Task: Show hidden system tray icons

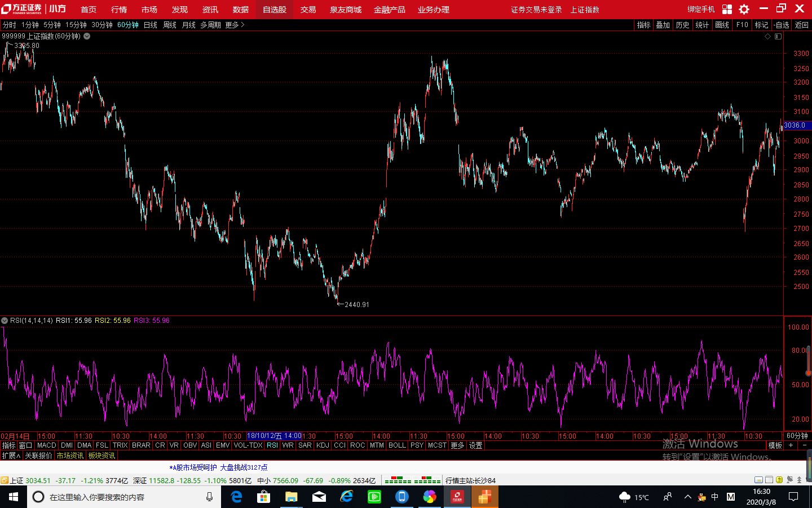Action: pos(687,497)
